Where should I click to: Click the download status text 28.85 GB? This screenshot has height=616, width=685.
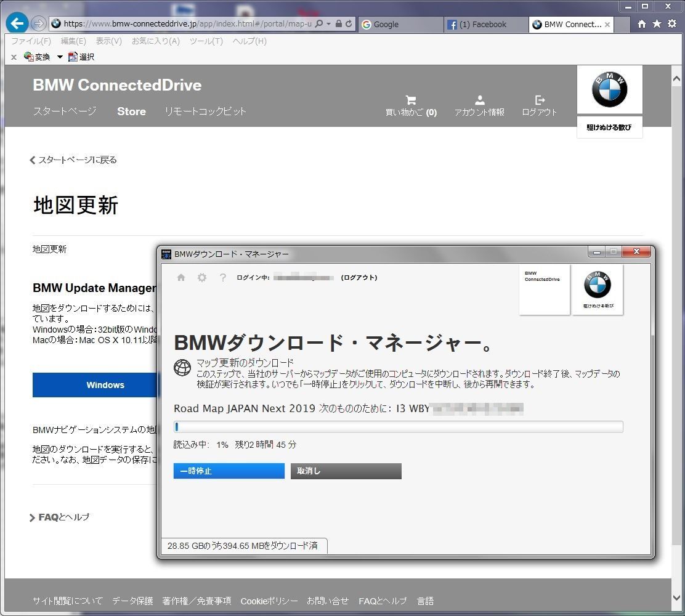coord(243,546)
